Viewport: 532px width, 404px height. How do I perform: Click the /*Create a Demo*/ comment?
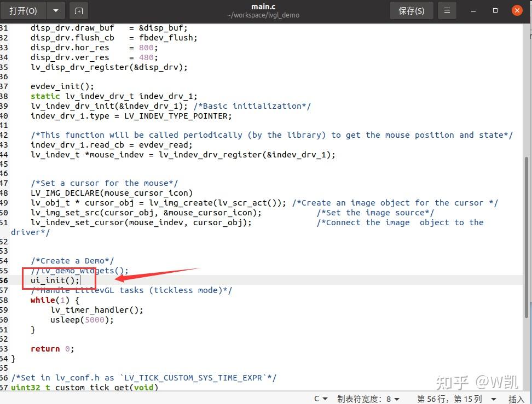pyautogui.click(x=72, y=261)
